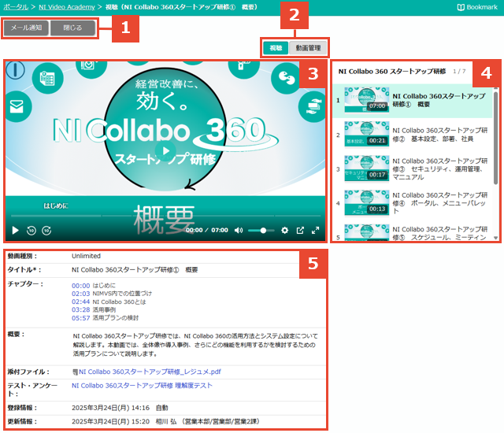Jump to chapter 05:57
This screenshot has width=504, height=433.
click(80, 318)
